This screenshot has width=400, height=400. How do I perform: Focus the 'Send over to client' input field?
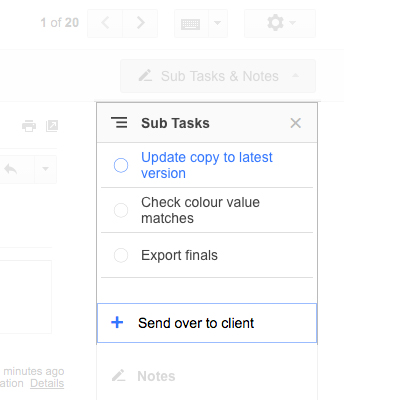click(207, 323)
